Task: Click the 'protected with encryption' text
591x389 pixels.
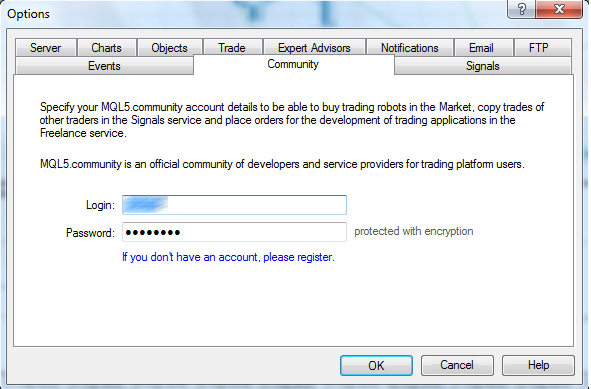Action: 414,231
